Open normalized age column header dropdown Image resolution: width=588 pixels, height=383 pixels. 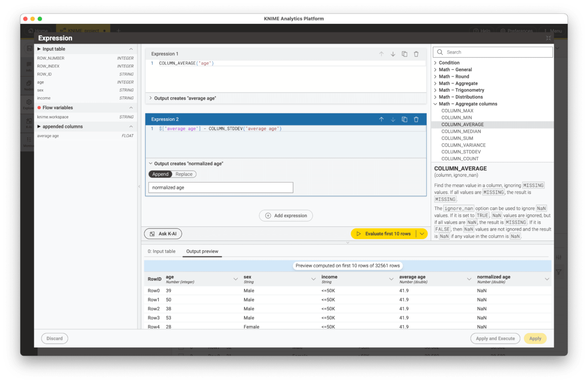pos(547,279)
